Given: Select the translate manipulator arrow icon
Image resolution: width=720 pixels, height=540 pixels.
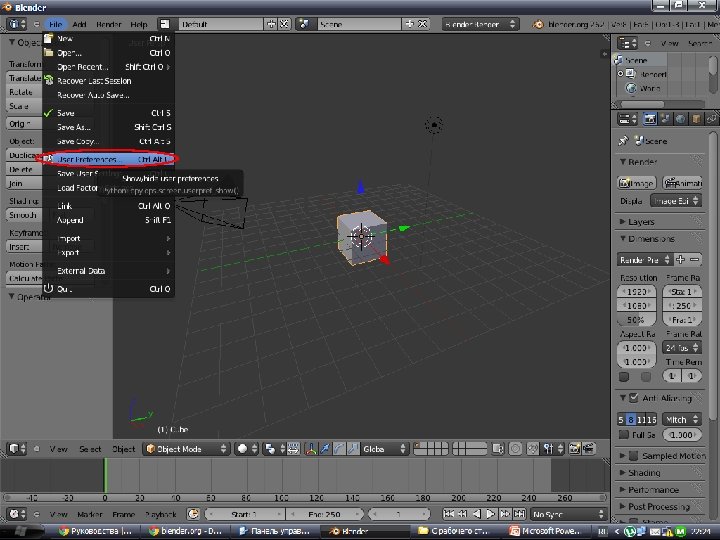Looking at the screenshot, I should pos(325,449).
